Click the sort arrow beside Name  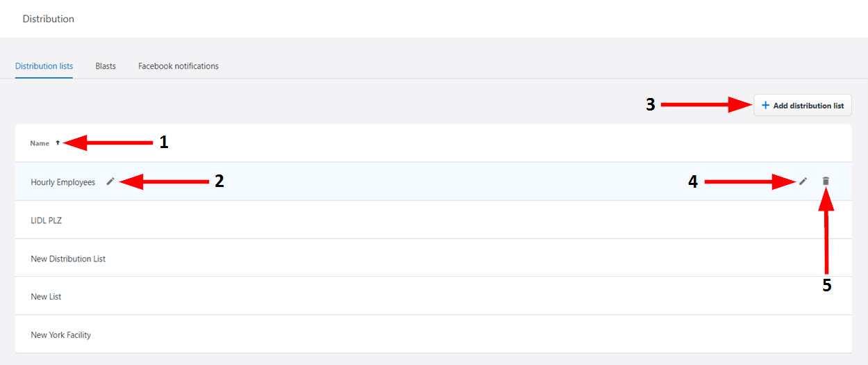click(x=58, y=143)
